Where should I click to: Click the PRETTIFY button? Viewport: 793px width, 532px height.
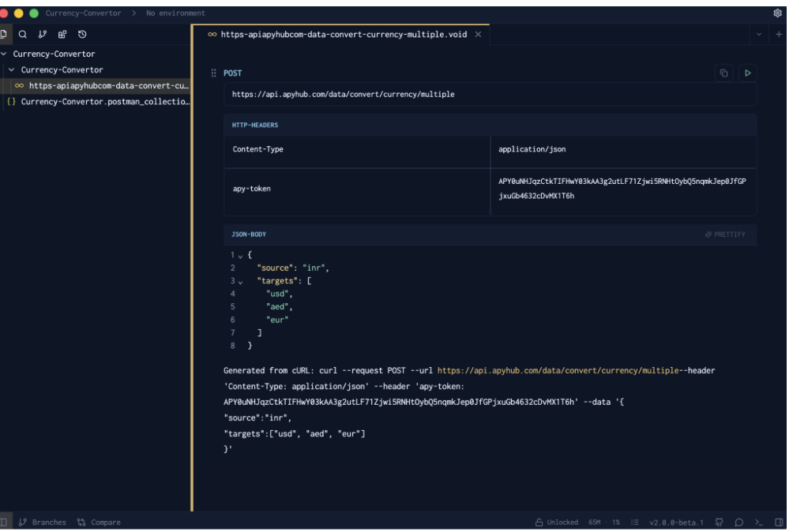725,234
